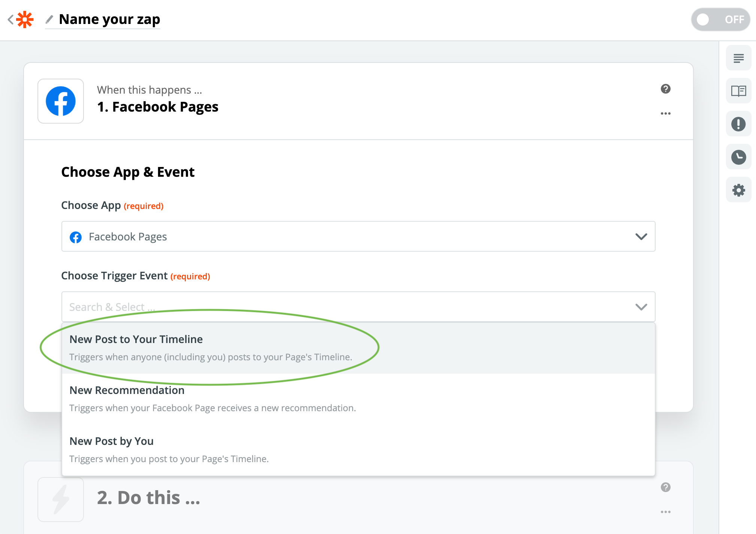The width and height of the screenshot is (756, 534).
Task: Go back using the left arrow
Action: pyautogui.click(x=10, y=19)
